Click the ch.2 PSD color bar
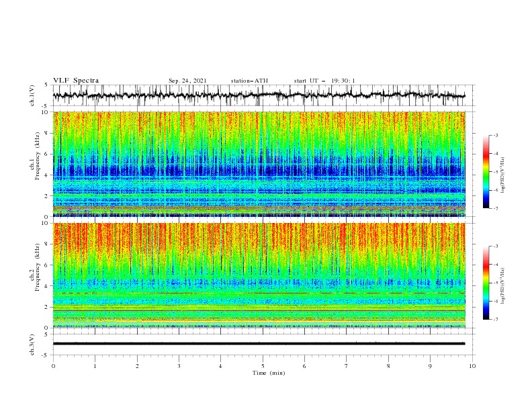 pos(486,283)
